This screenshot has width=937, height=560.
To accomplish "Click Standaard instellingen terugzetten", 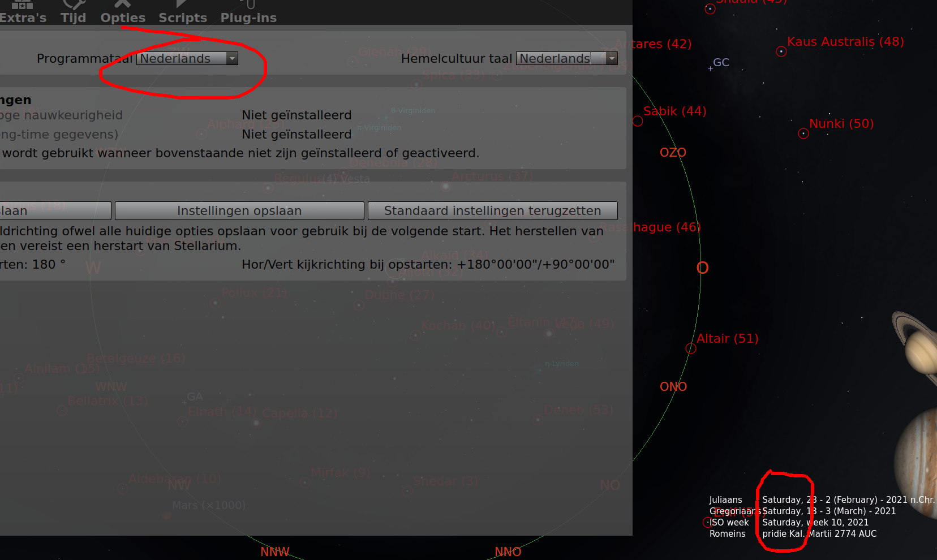I will (492, 210).
